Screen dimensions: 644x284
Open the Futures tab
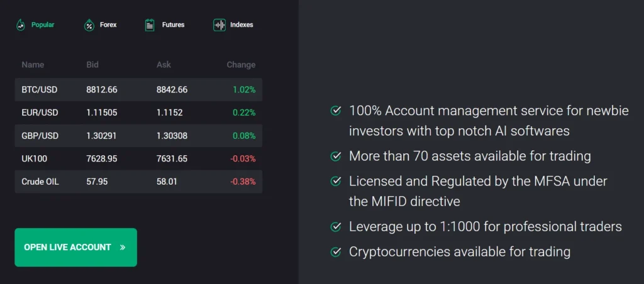(x=173, y=25)
